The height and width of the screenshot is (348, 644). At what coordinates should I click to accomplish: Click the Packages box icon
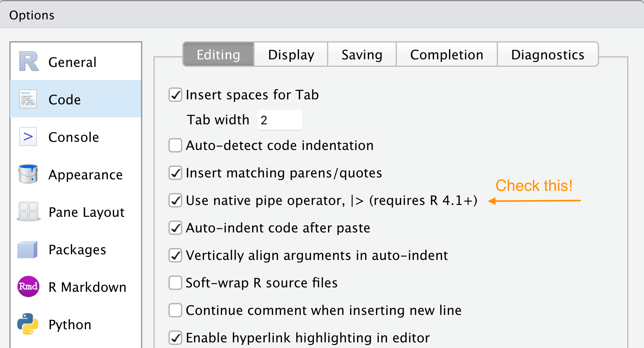pyautogui.click(x=27, y=249)
